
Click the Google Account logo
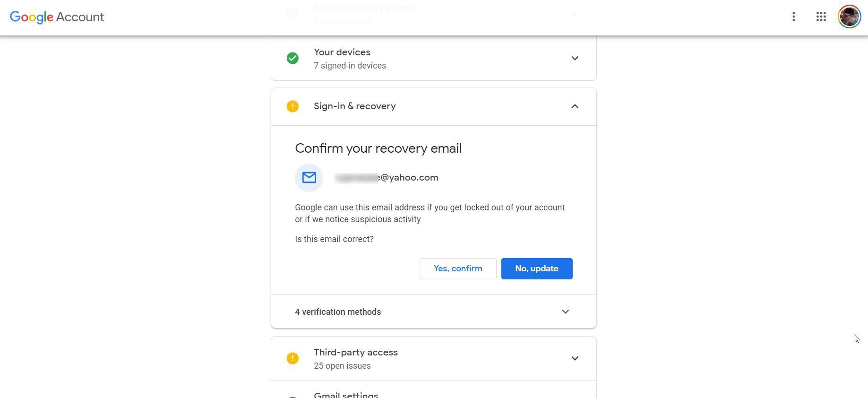(57, 17)
